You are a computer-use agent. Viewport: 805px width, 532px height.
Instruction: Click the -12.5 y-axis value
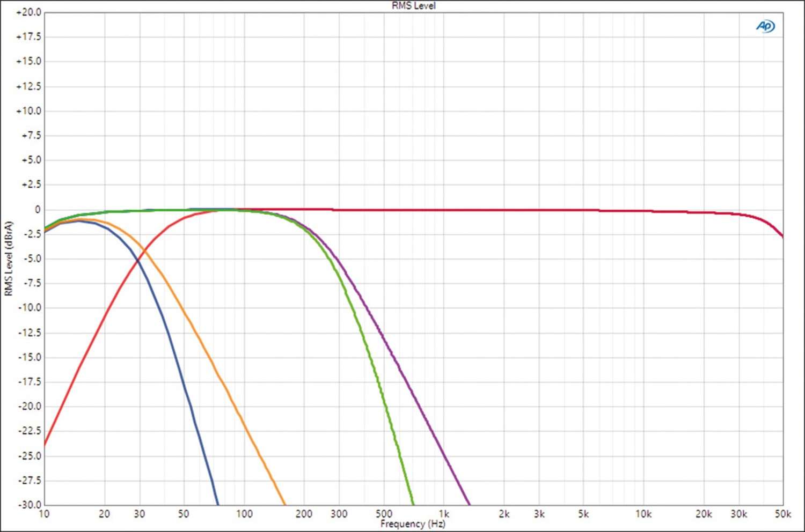pos(30,333)
